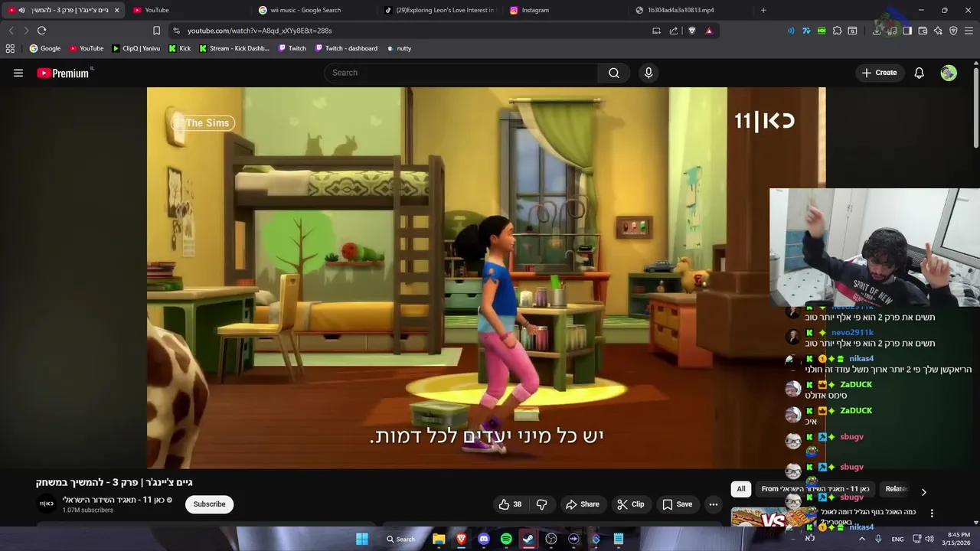Open YouTube notifications bell
Viewport: 980px width, 551px height.
pos(920,73)
